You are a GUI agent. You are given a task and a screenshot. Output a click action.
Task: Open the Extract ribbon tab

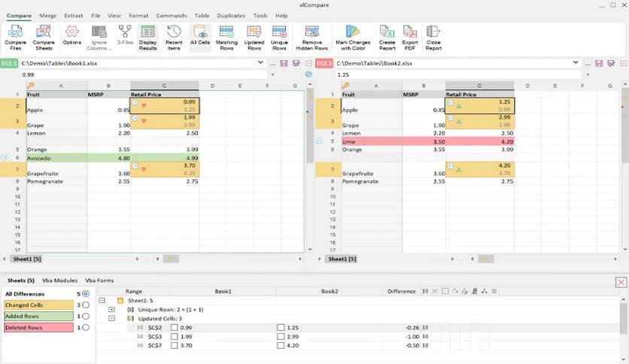click(x=74, y=16)
